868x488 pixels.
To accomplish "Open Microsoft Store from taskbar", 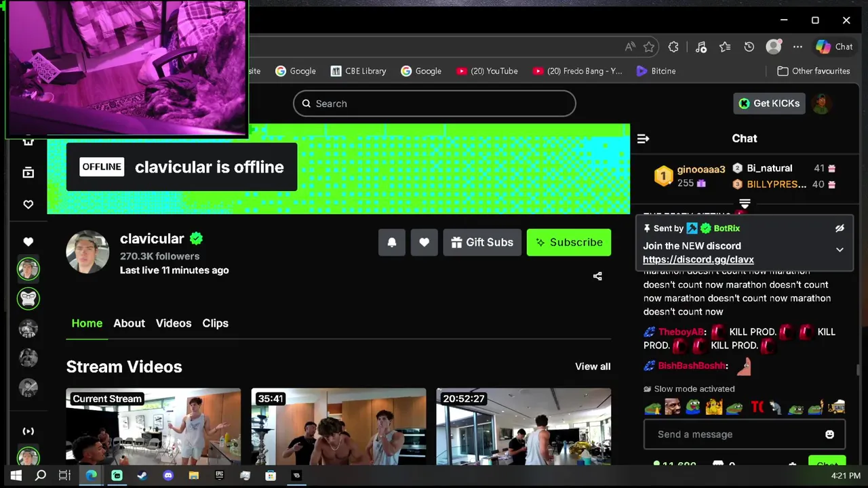I will click(271, 476).
